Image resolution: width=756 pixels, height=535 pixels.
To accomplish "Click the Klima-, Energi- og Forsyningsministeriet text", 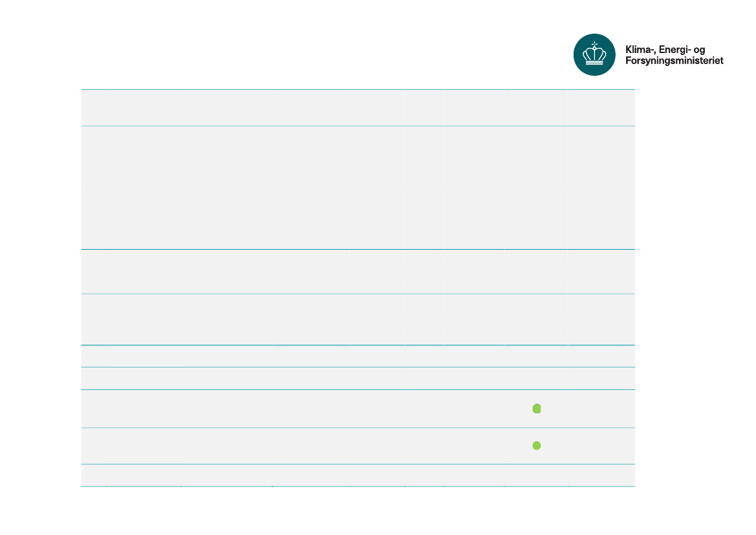I will [x=674, y=55].
